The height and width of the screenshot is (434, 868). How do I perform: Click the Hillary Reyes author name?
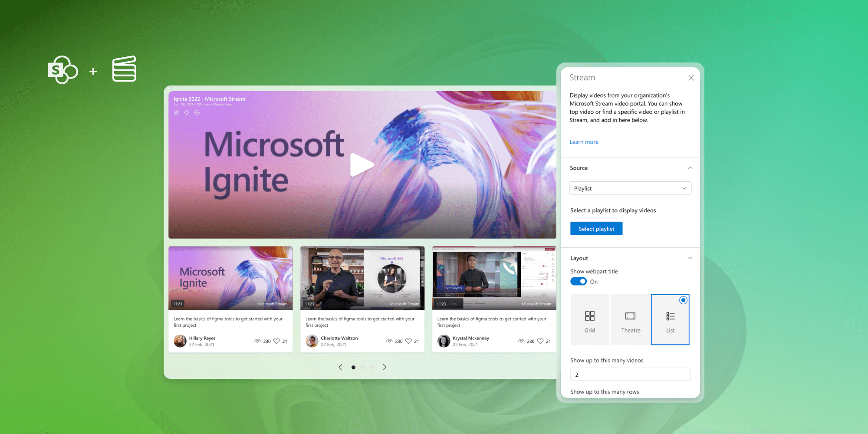(x=202, y=338)
